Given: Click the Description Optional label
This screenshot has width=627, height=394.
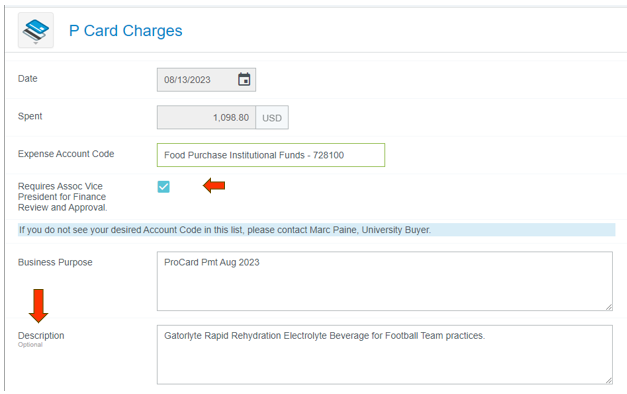Looking at the screenshot, I should [x=41, y=339].
